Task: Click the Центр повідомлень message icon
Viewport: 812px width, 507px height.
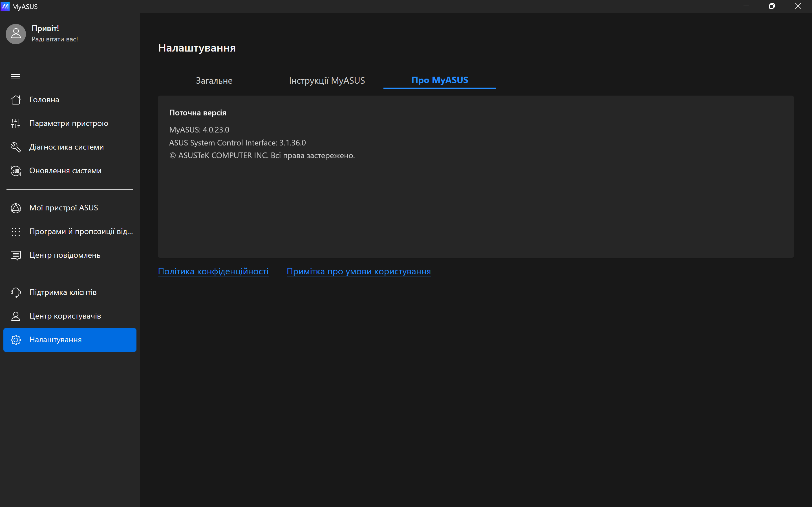Action: (16, 255)
